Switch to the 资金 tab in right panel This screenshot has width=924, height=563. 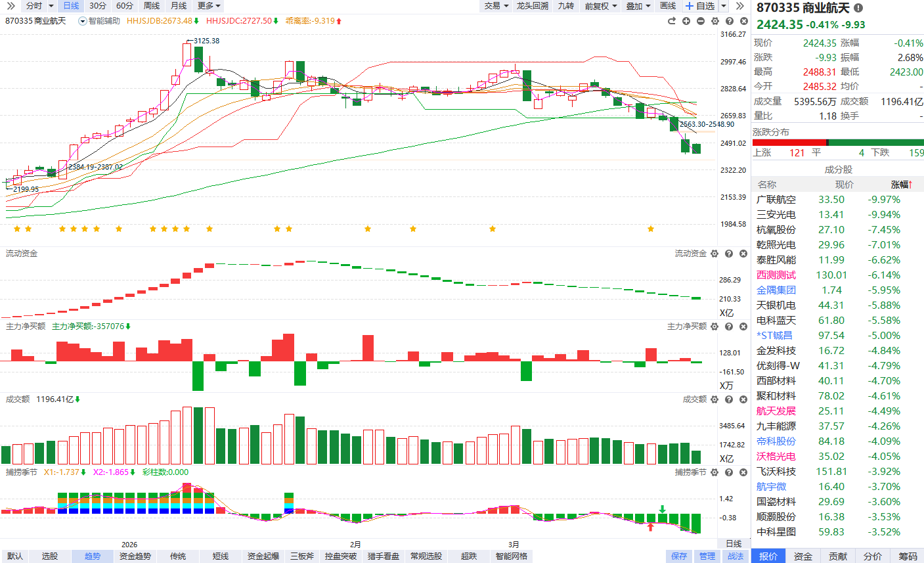click(x=803, y=556)
